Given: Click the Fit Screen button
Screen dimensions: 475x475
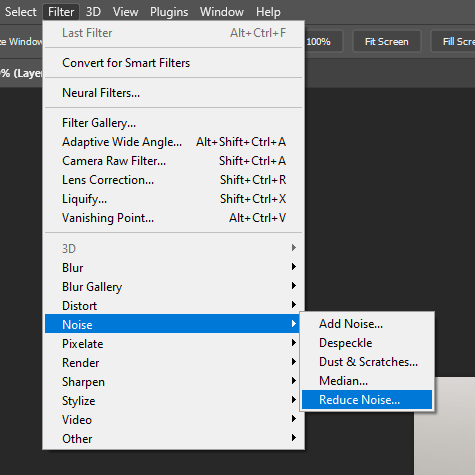Looking at the screenshot, I should point(387,41).
